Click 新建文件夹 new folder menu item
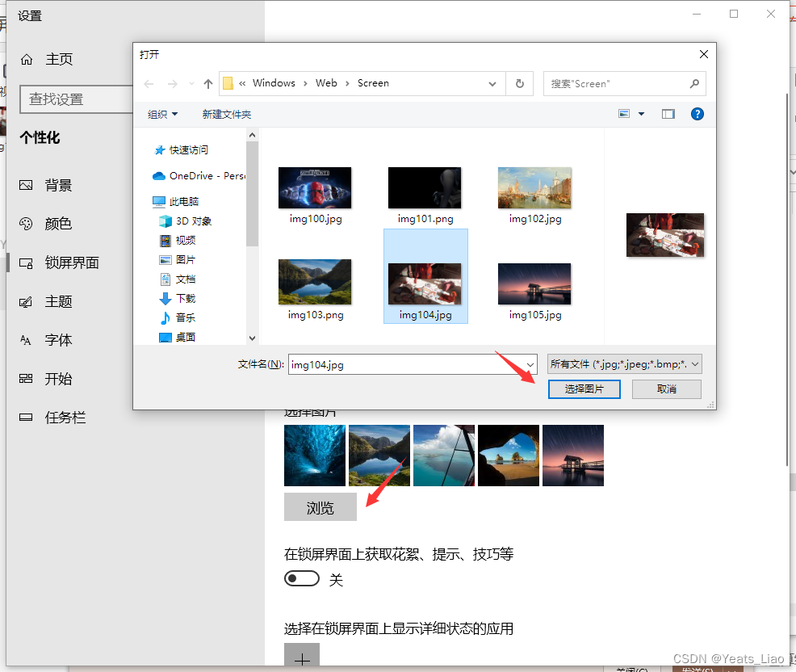 [x=226, y=114]
